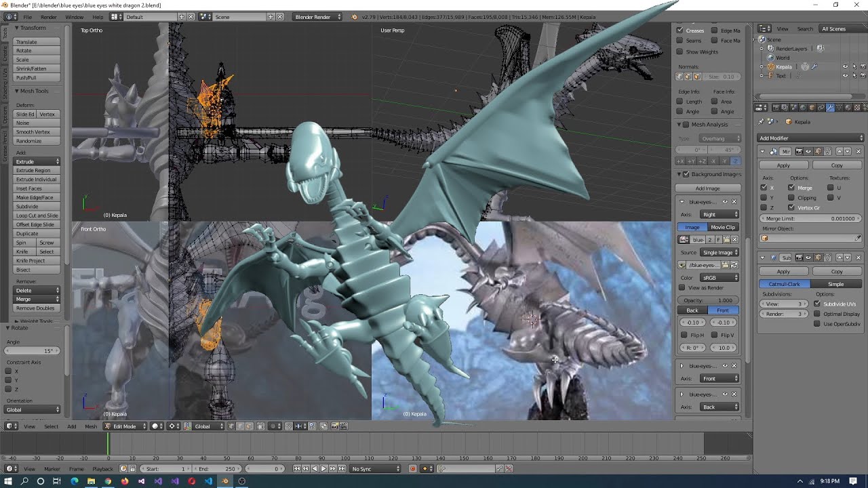Toggle the Creases overlay checkbox
This screenshot has height=488, width=868.
click(x=680, y=30)
